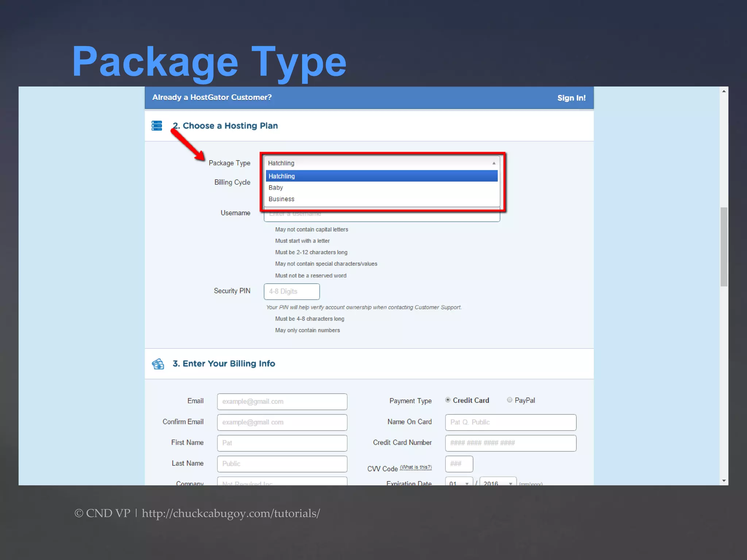The width and height of the screenshot is (747, 560).
Task: Click into the Confirm Email field
Action: click(282, 422)
